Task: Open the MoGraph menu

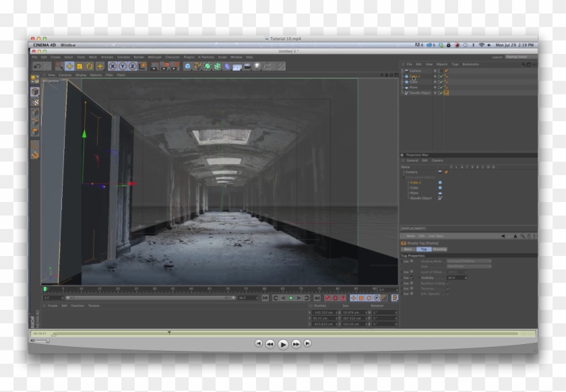Action: (154, 57)
